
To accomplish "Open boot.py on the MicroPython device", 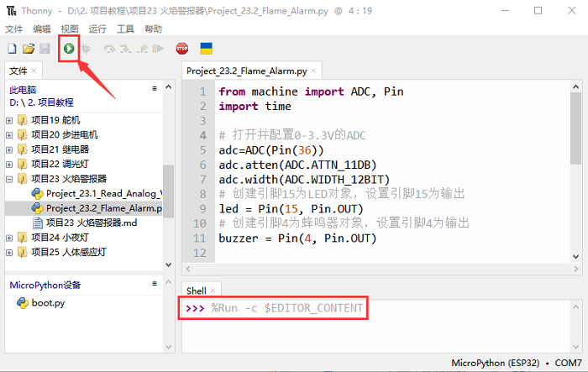I will (x=48, y=303).
